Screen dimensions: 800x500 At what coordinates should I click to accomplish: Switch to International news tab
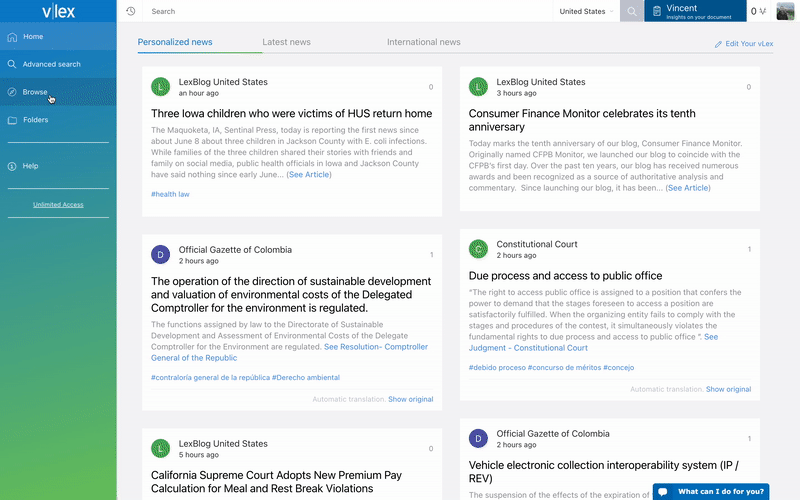click(x=423, y=42)
